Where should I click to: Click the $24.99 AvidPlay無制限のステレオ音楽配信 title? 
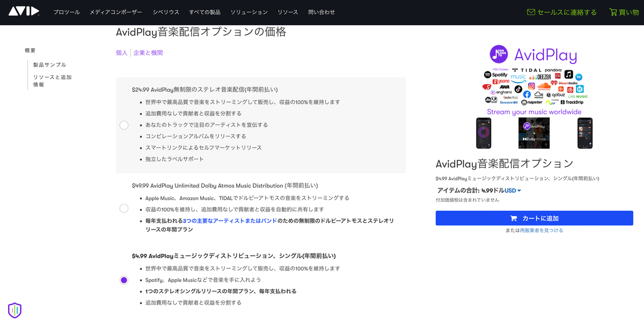click(x=205, y=90)
